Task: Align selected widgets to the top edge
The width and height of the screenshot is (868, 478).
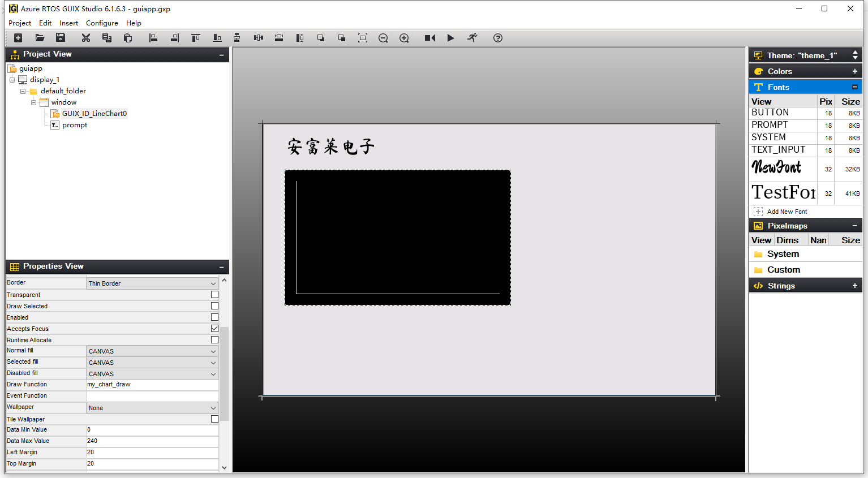Action: pos(196,38)
